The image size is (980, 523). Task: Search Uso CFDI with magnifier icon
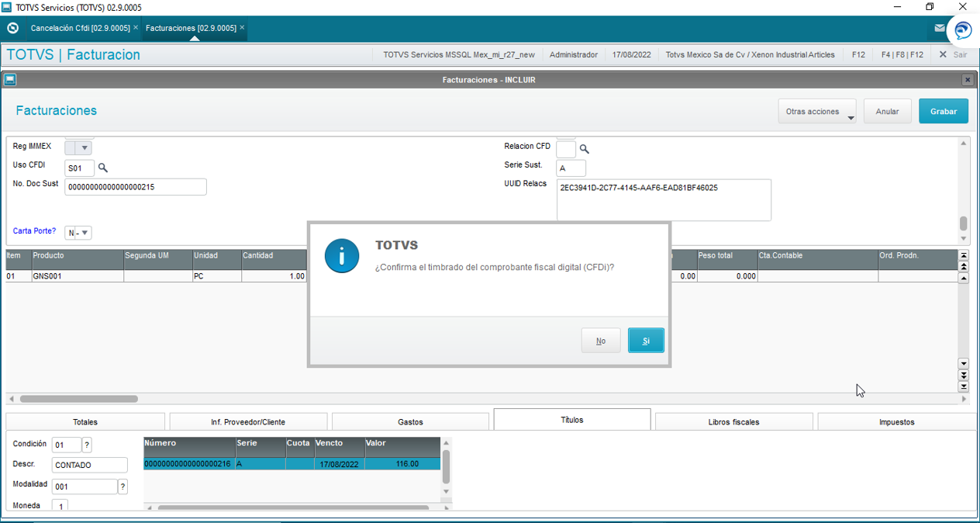click(x=103, y=168)
